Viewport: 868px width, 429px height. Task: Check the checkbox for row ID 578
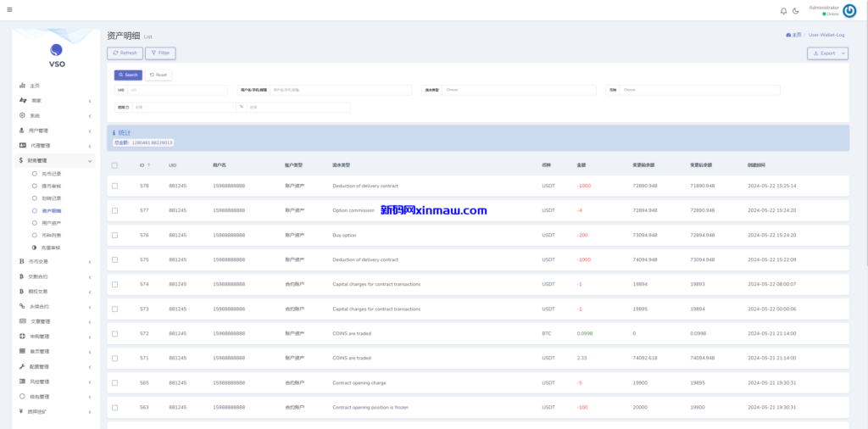click(115, 186)
